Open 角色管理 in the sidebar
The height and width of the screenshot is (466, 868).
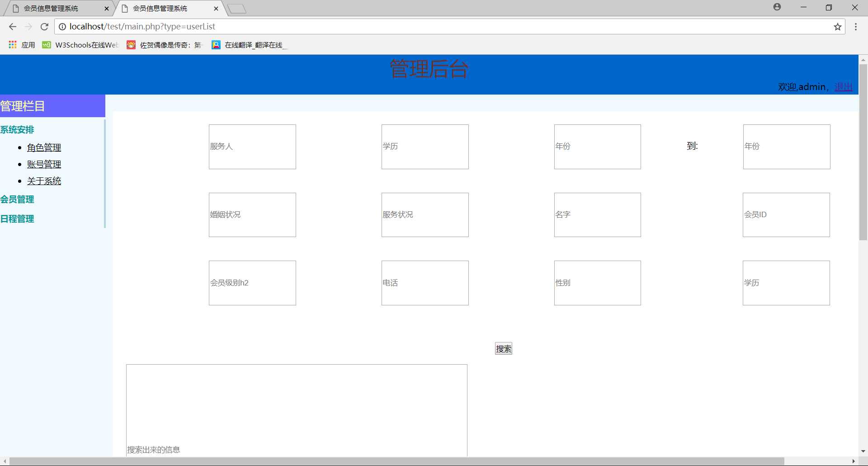(x=44, y=147)
